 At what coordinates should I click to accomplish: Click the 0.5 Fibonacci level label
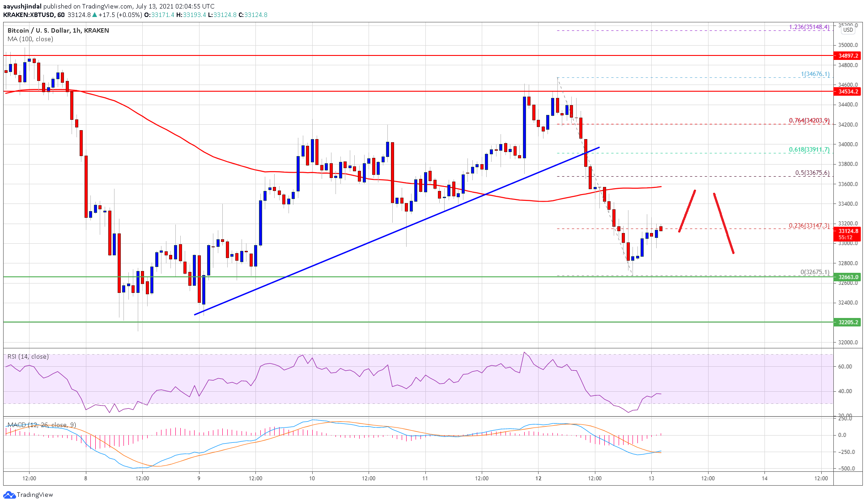pos(812,173)
